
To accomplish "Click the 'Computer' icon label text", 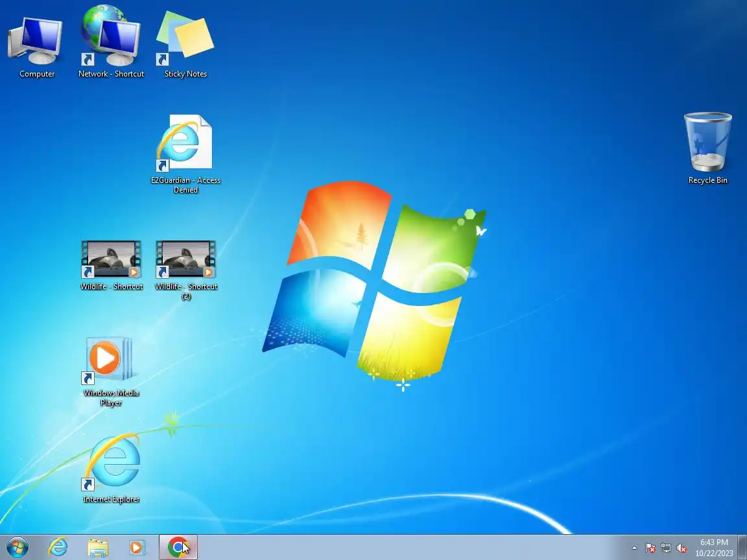I will pyautogui.click(x=37, y=74).
